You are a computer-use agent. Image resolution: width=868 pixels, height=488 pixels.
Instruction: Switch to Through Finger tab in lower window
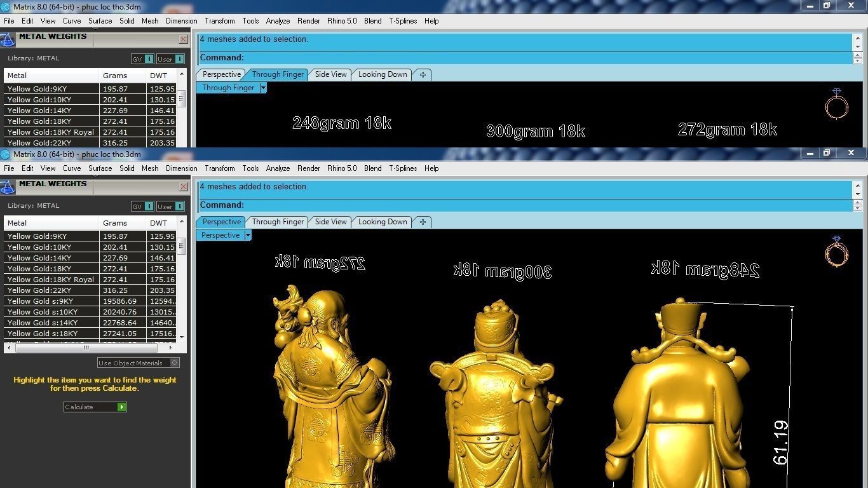278,222
